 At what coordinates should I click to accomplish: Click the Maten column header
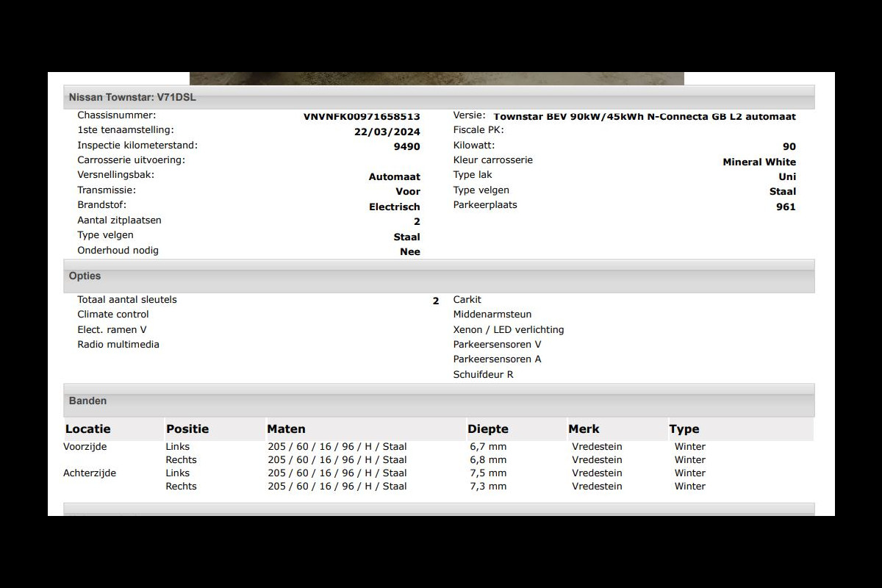(x=287, y=429)
